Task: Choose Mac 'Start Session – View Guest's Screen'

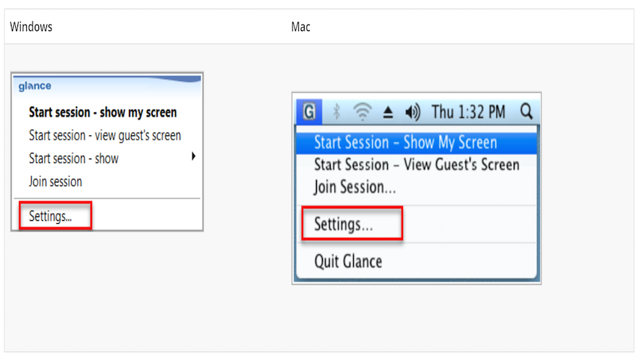Action: pyautogui.click(x=416, y=164)
